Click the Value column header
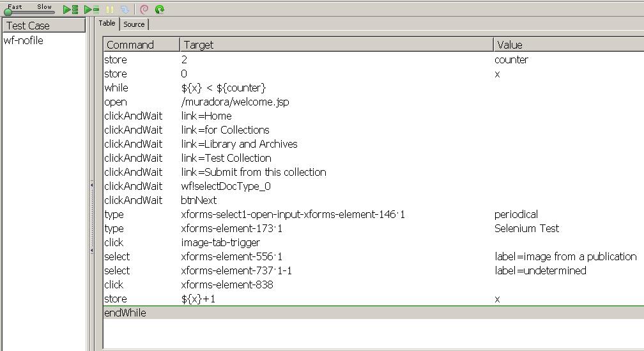The height and width of the screenshot is (351, 644). [569, 44]
